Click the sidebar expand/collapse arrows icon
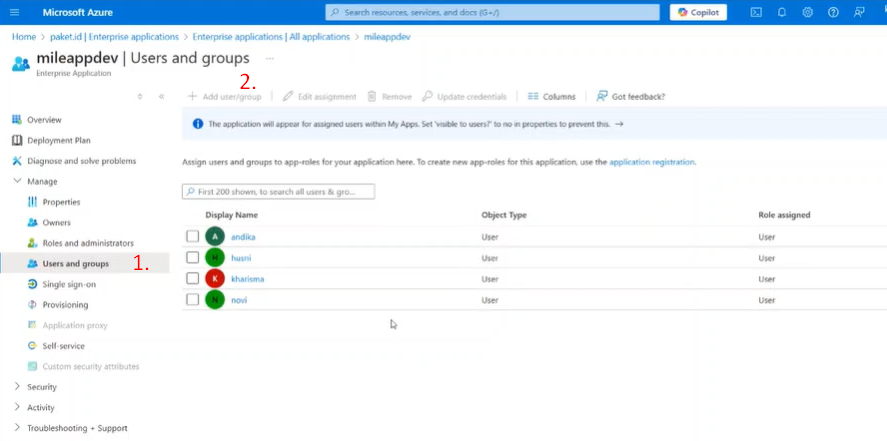This screenshot has height=441, width=887. pyautogui.click(x=140, y=97)
